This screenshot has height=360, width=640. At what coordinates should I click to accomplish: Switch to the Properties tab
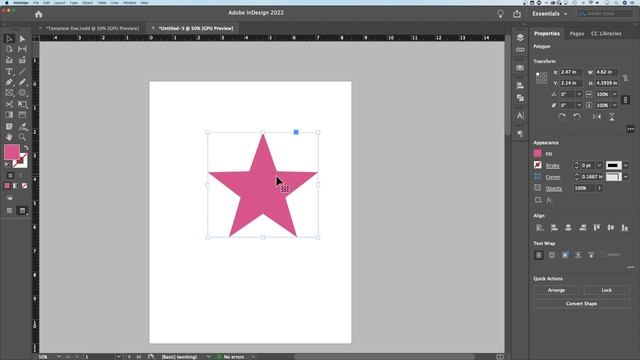[547, 33]
